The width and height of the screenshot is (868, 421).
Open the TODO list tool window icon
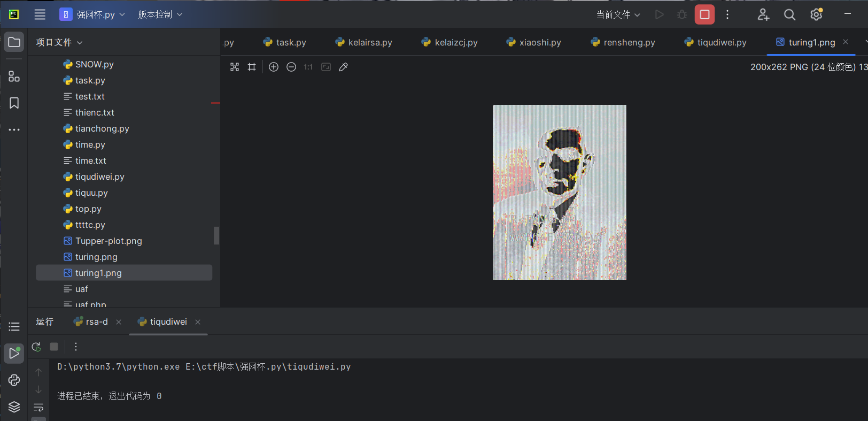pyautogui.click(x=14, y=326)
